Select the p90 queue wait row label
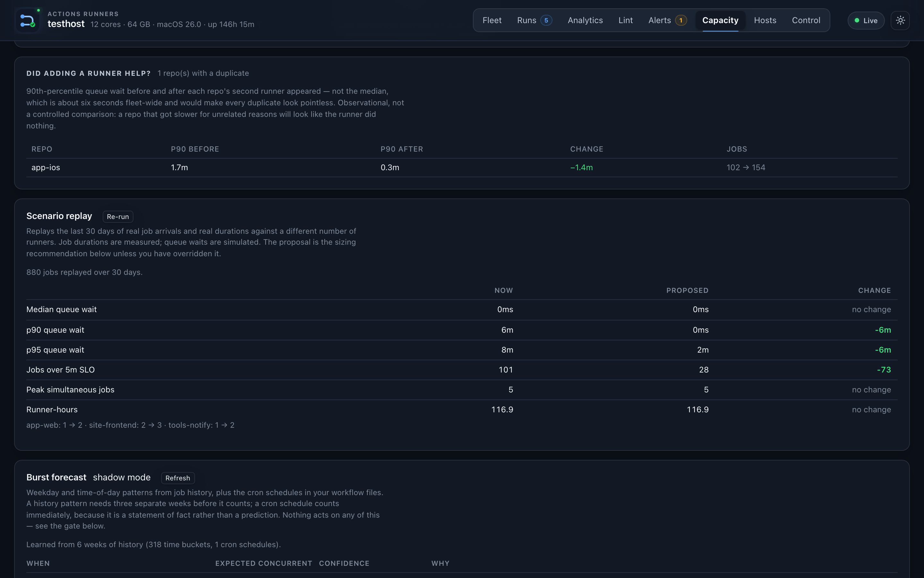 [56, 330]
